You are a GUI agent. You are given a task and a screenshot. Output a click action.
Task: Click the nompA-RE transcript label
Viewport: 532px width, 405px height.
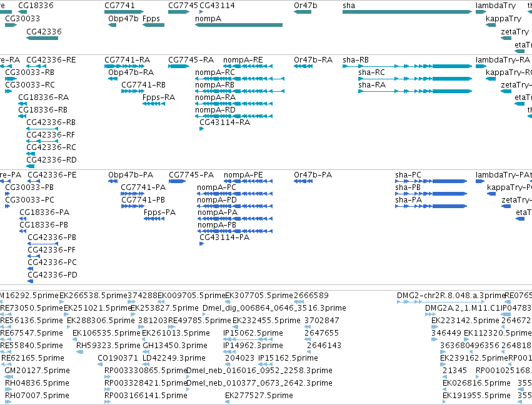coord(243,60)
